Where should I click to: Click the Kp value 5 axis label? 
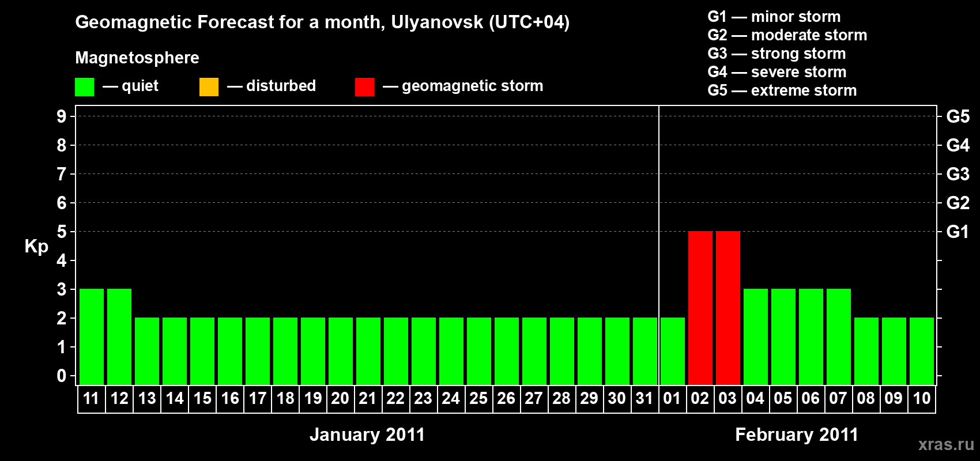click(62, 232)
